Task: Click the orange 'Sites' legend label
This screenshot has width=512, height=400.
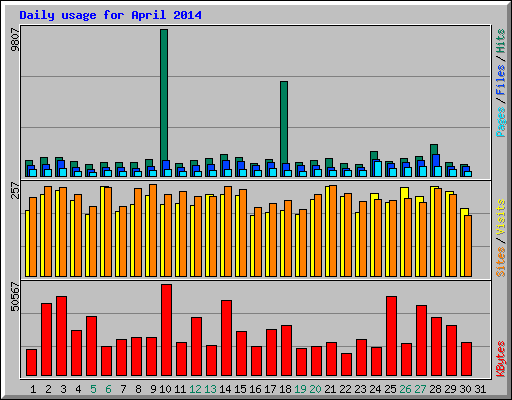Action: click(501, 262)
